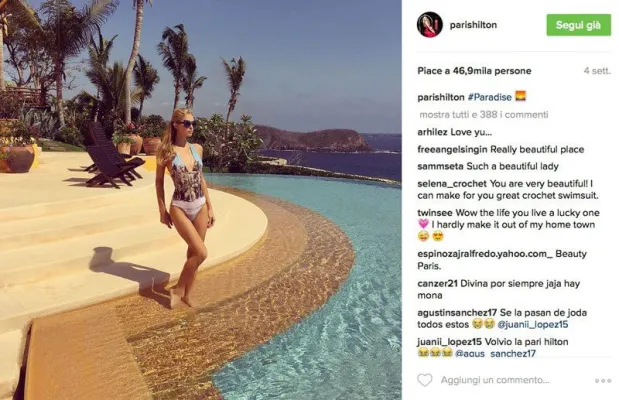Click the parishilton profile avatar
Viewport: 619px width, 400px height.
pos(430,24)
